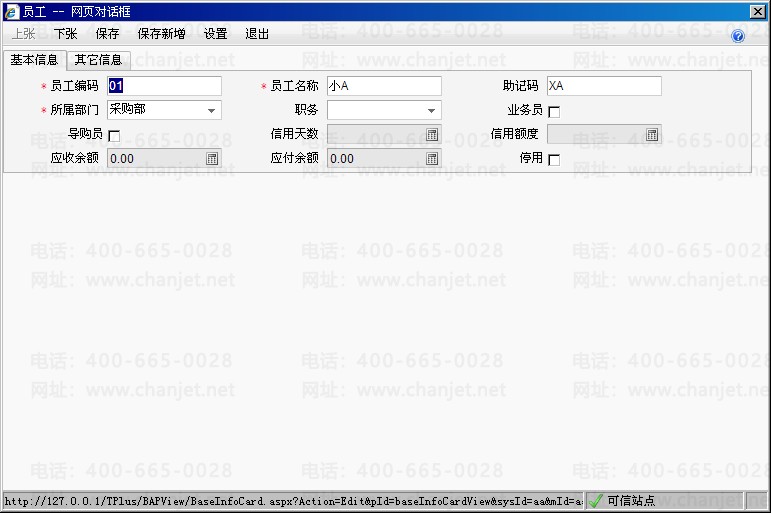771x513 pixels.
Task: Go to previous record with 上张
Action: click(x=23, y=33)
